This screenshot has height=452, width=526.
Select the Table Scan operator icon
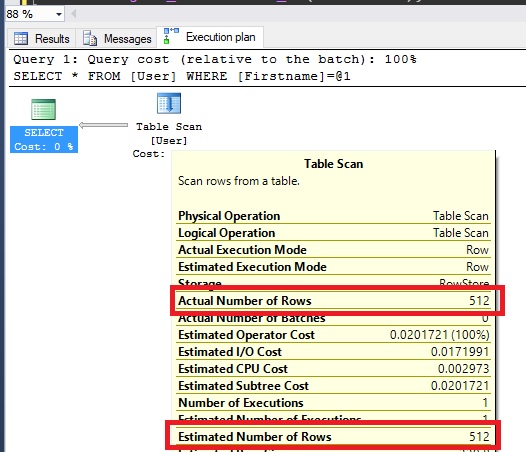(169, 103)
